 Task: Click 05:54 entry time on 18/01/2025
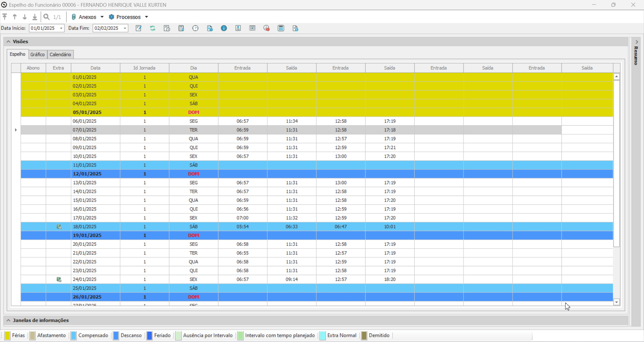(x=243, y=227)
